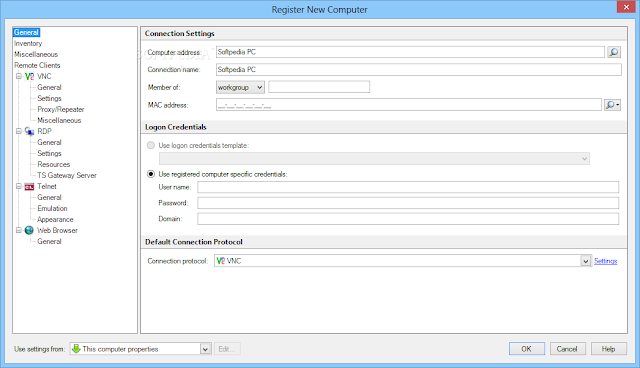Viewport: 640px width, 368px height.
Task: Open the logon credentials template dropdown
Action: pos(374,159)
